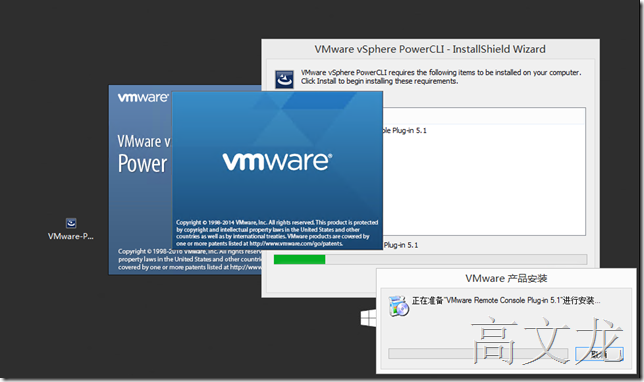Click the empty progress bar in VMware 产品安装 dialog
This screenshot has height=382, width=644.
pos(478,354)
